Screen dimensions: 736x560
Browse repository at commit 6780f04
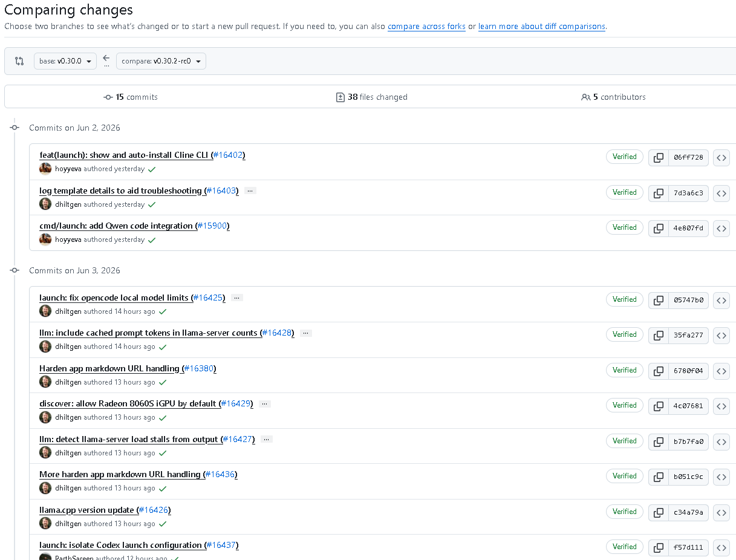point(721,371)
